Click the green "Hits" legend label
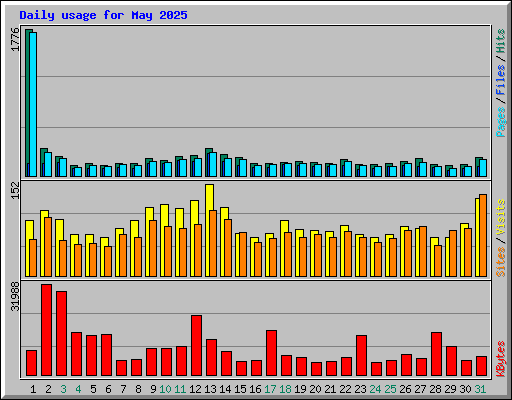This screenshot has height=400, width=512. (501, 41)
